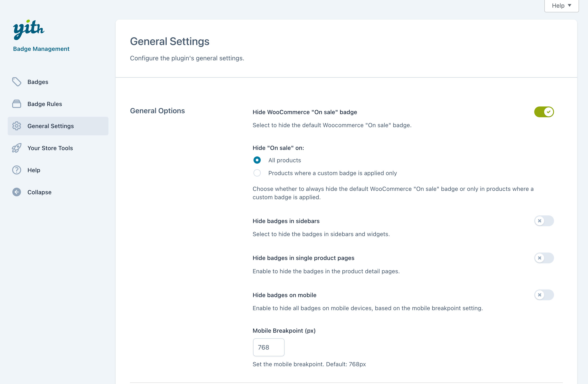Expand the Help dropdown at top right
Screen dimensions: 588x384
coord(561,5)
